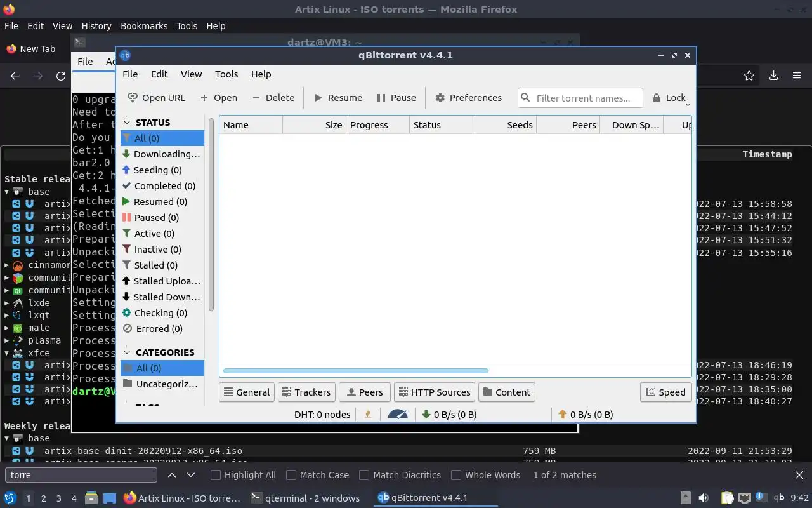Image resolution: width=812 pixels, height=508 pixels.
Task: Open Firefox History menu
Action: [96, 26]
